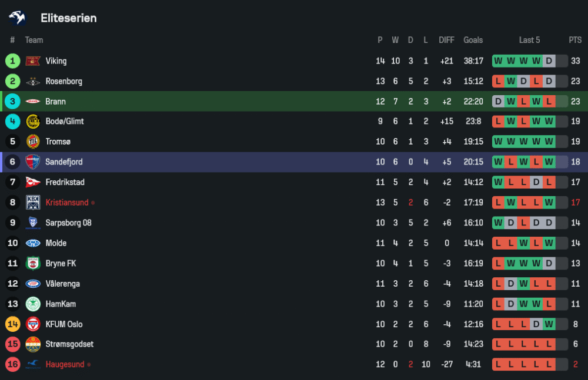588x380 pixels.
Task: Sort table by PTS column header
Action: [574, 40]
